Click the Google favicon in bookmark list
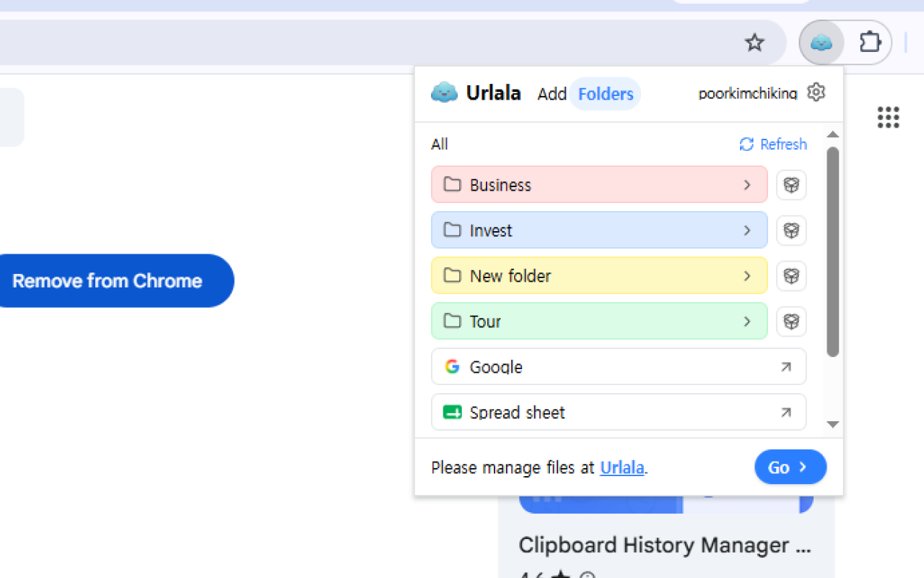Screen dimensions: 924x578 point(452,366)
